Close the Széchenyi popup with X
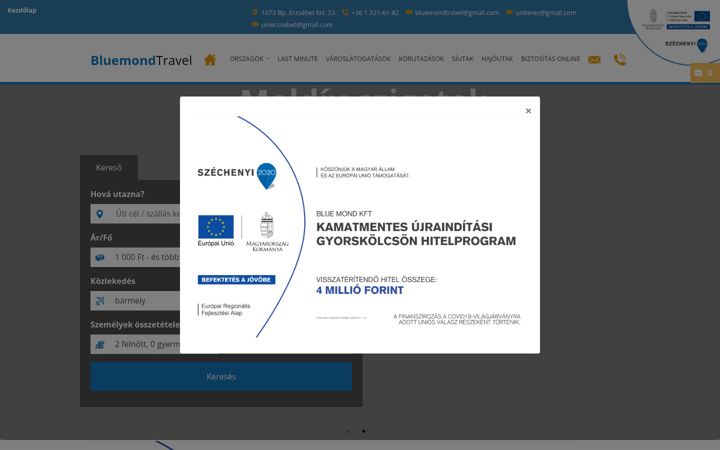The width and height of the screenshot is (720, 450). click(x=528, y=111)
